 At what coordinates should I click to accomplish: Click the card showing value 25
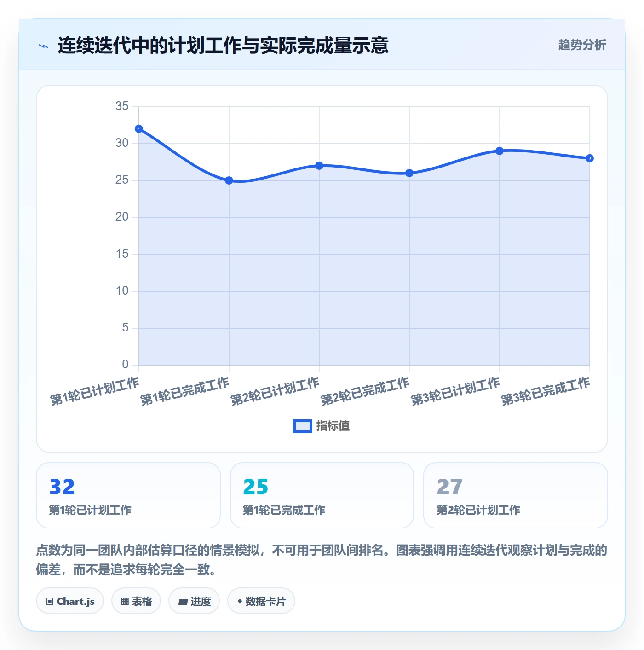tap(322, 495)
